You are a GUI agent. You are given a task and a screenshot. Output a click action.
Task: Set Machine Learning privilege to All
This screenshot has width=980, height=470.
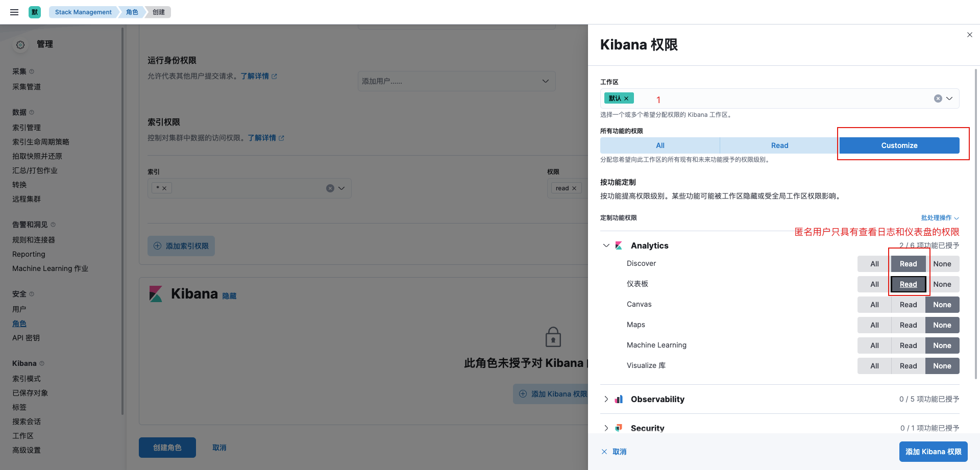tap(874, 345)
